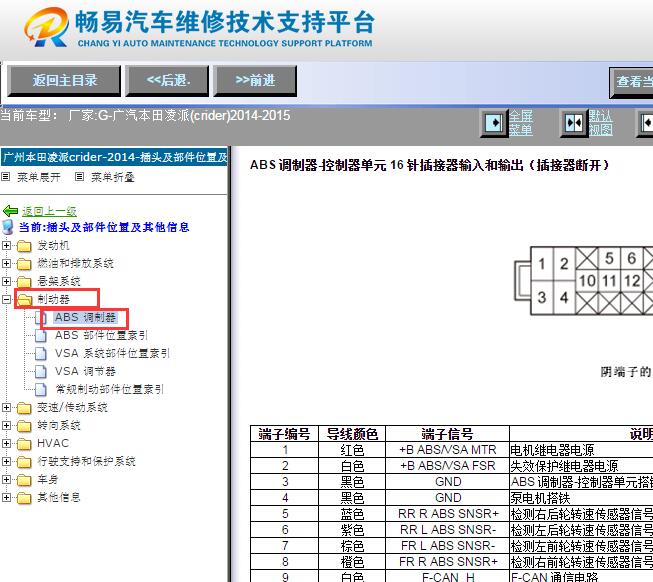Expand the HVAC tree node
Viewport: 653px width, 582px height.
pos(6,443)
